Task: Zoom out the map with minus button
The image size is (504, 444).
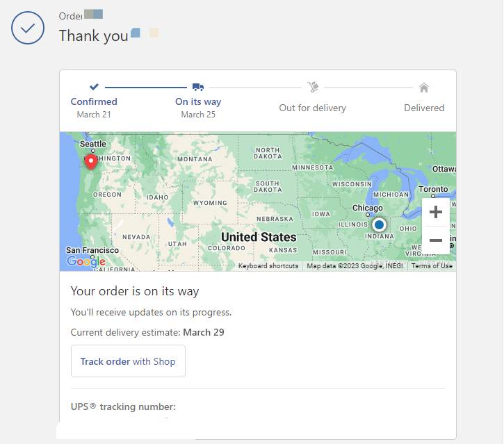Action: point(436,240)
